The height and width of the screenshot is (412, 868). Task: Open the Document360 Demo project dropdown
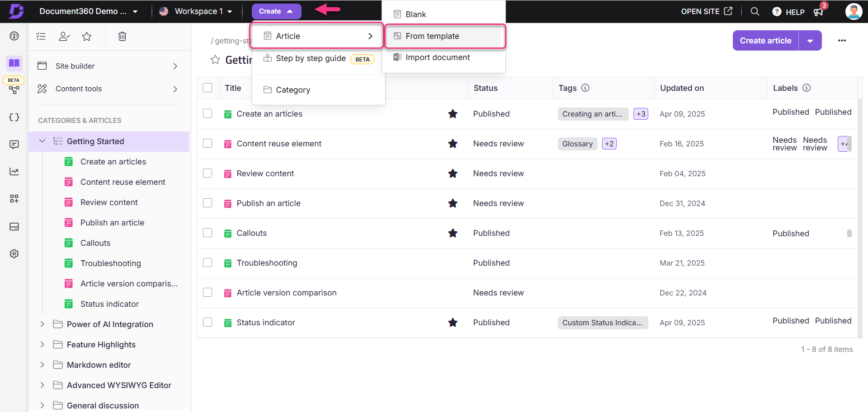point(89,11)
